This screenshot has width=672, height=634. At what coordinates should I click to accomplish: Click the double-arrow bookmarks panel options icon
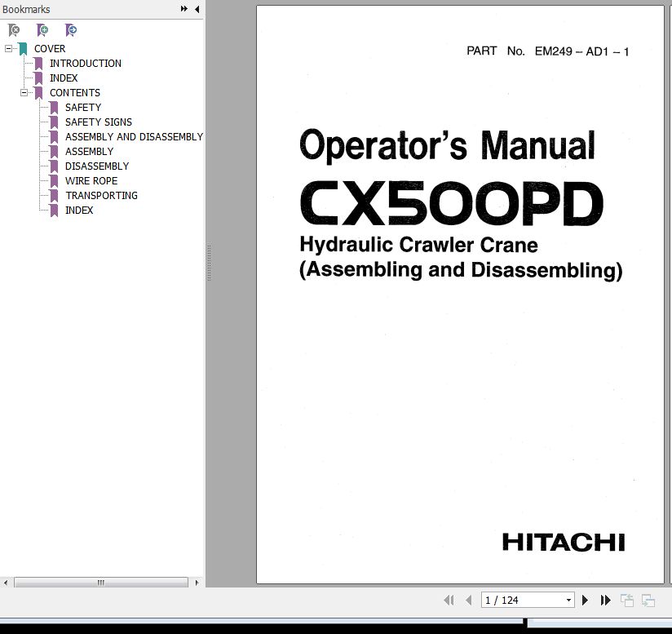pos(184,9)
